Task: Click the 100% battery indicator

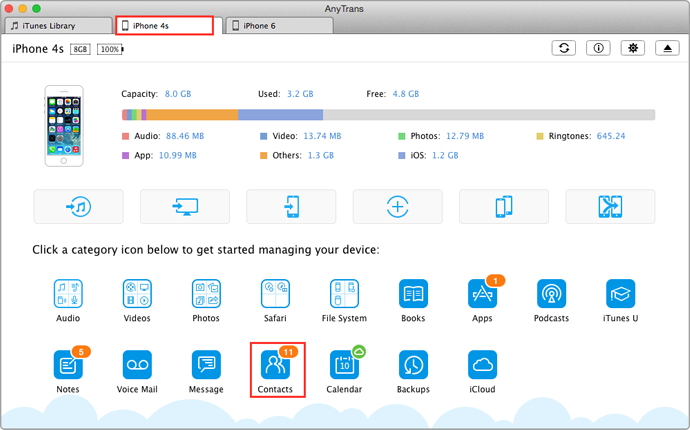Action: 110,49
